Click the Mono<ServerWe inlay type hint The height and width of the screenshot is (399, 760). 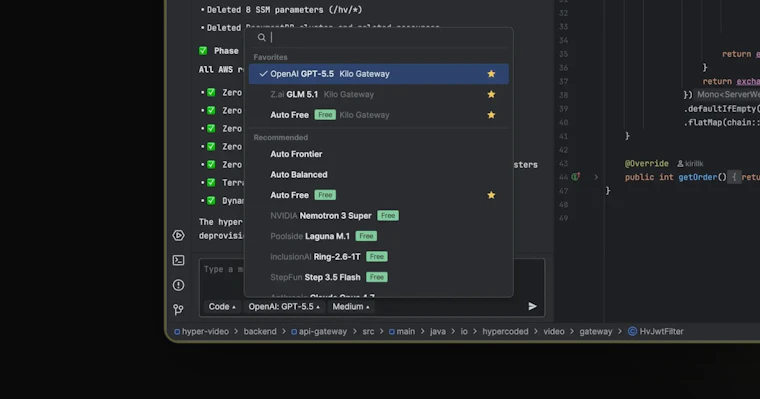click(728, 95)
